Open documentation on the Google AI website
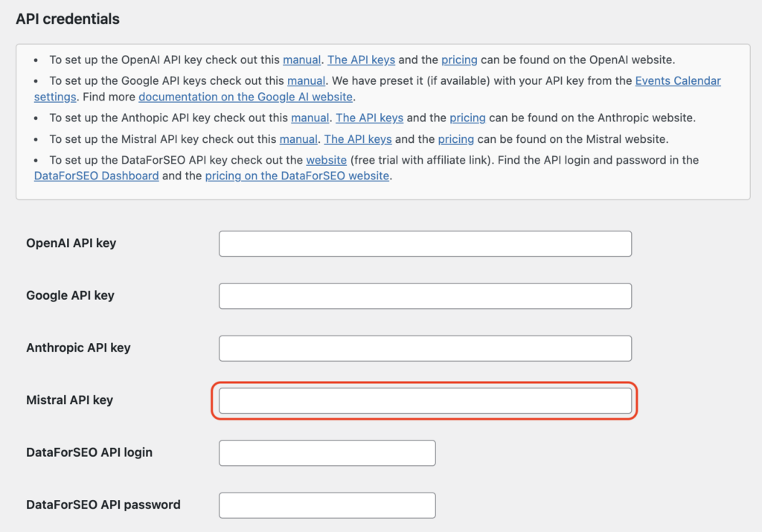The width and height of the screenshot is (762, 532). (x=246, y=97)
